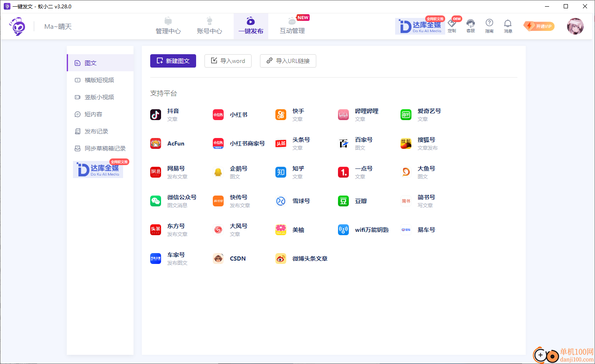This screenshot has height=364, width=595.
Task: Click the user avatar picture
Action: coord(575,26)
